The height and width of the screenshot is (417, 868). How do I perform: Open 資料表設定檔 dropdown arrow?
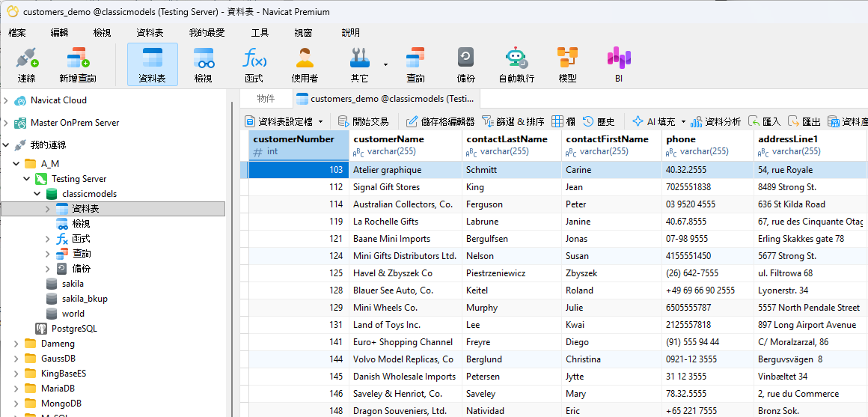320,122
